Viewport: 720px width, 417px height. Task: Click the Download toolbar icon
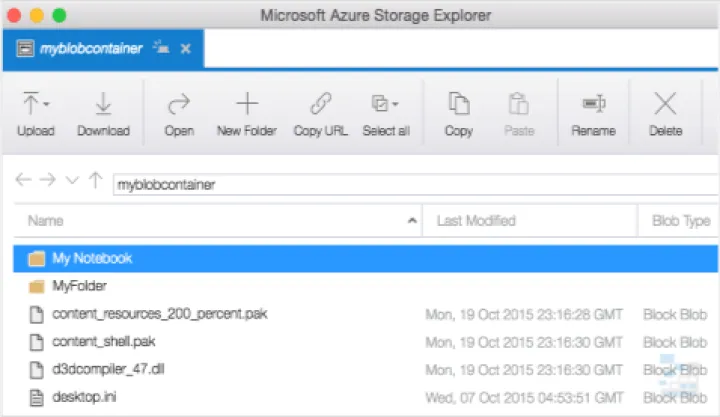tap(103, 104)
